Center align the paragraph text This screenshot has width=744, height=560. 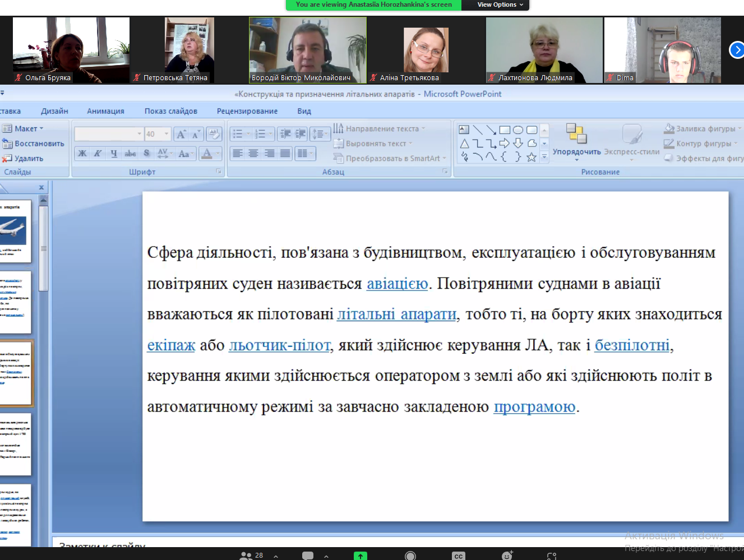coord(253,153)
